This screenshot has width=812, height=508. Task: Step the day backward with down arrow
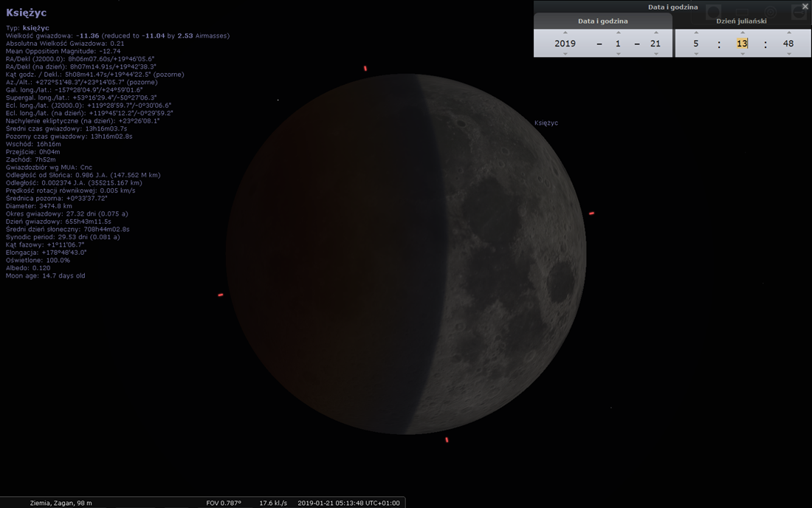655,54
